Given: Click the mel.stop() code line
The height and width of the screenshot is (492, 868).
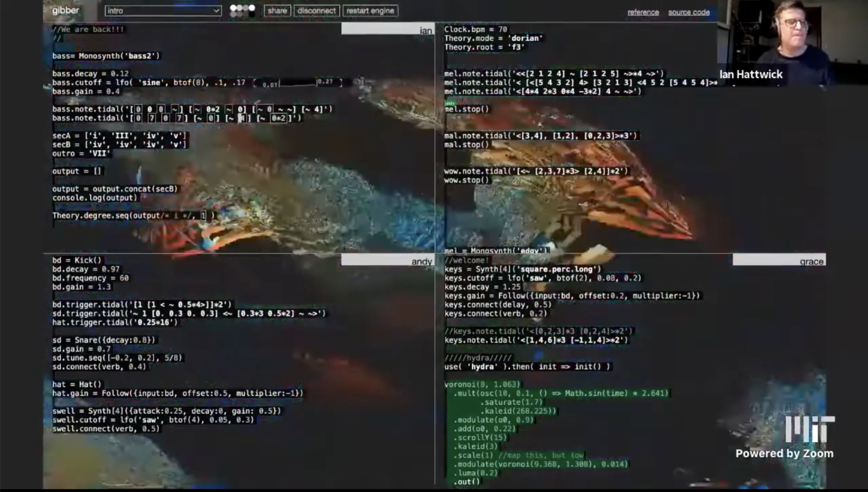Looking at the screenshot, I should coord(467,109).
